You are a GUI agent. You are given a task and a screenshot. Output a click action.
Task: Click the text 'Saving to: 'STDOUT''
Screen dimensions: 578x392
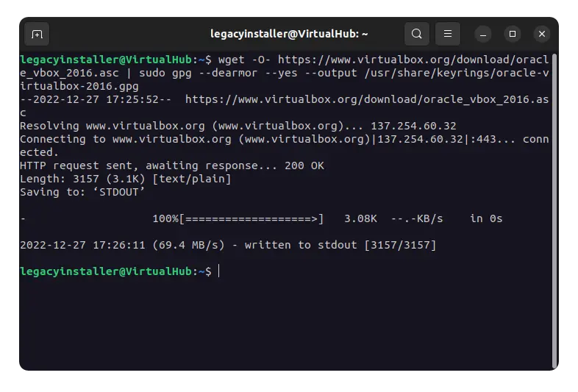coord(82,192)
